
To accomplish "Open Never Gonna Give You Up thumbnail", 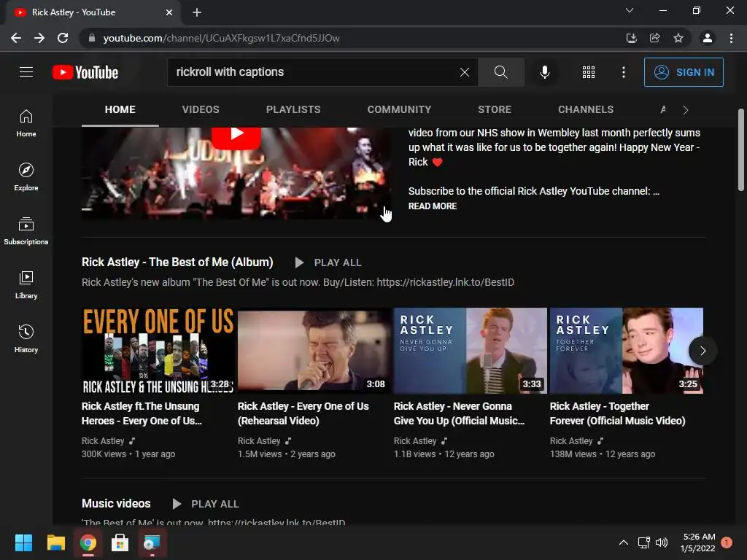I will [471, 351].
